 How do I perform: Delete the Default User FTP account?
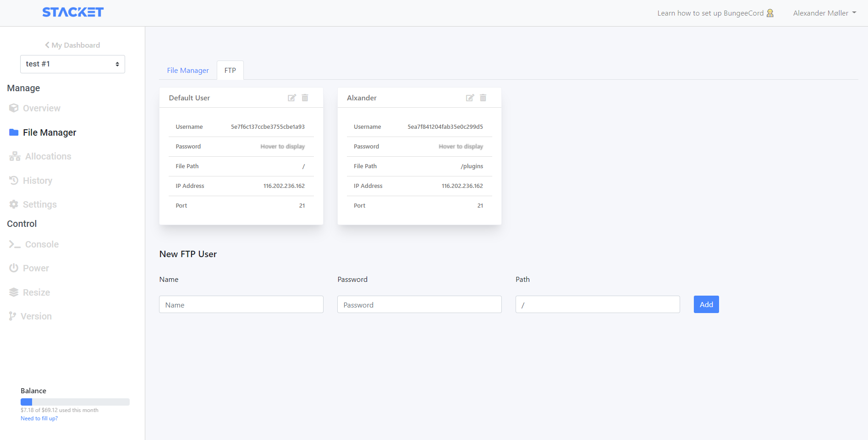click(305, 98)
